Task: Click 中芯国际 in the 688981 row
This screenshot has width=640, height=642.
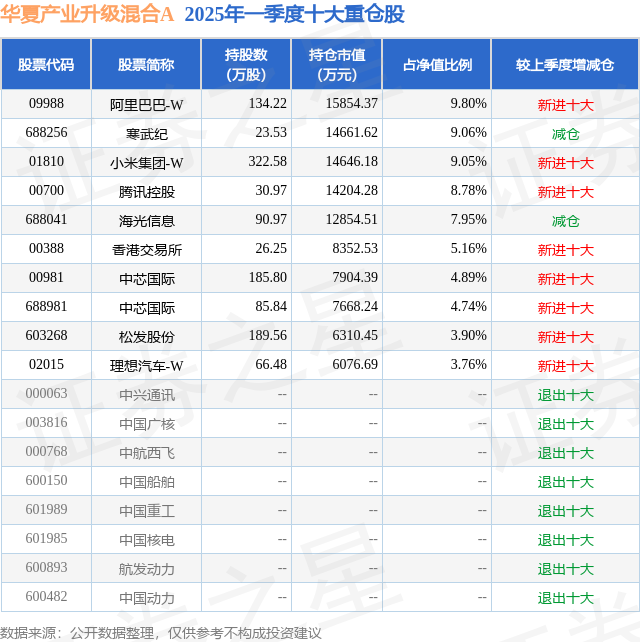Action: 147,308
